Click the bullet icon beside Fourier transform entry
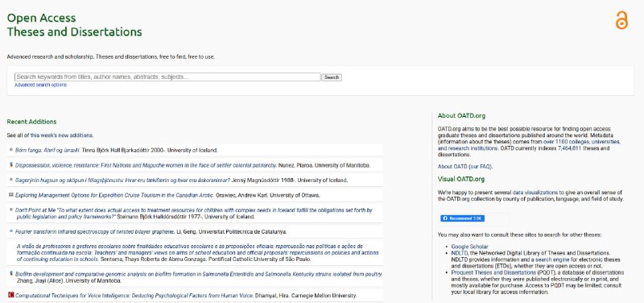This screenshot has width=644, height=303. point(11,231)
